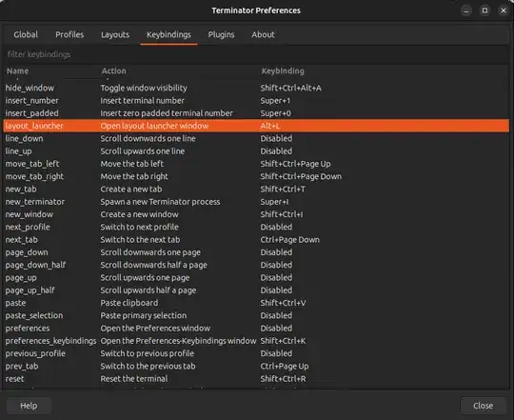Show the About tab
514x420 pixels.
click(x=263, y=34)
